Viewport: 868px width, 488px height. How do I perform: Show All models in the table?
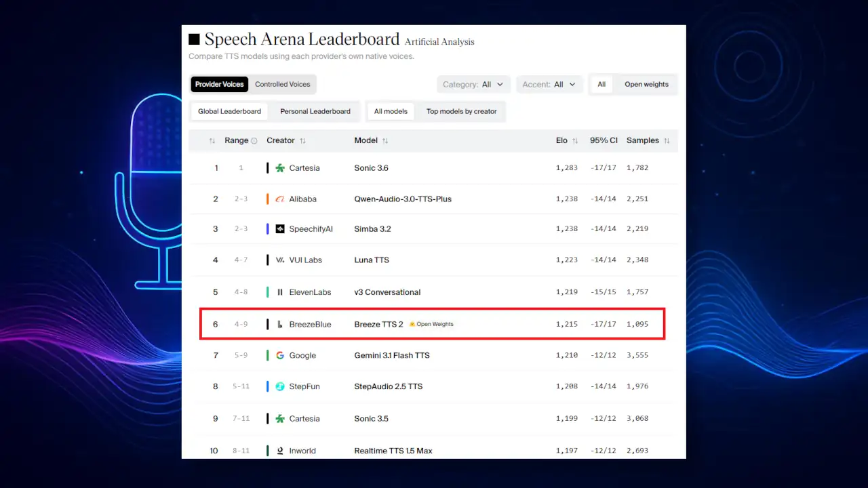pos(391,111)
